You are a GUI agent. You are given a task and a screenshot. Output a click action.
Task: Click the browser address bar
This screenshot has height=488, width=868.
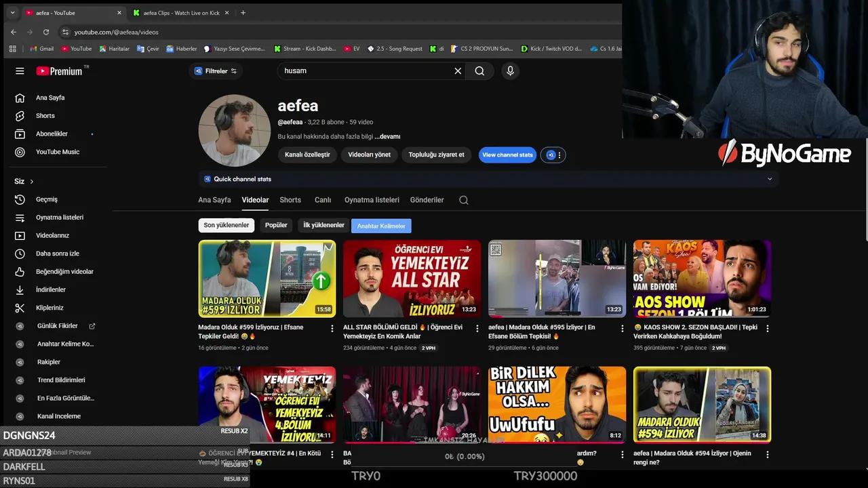coord(339,32)
